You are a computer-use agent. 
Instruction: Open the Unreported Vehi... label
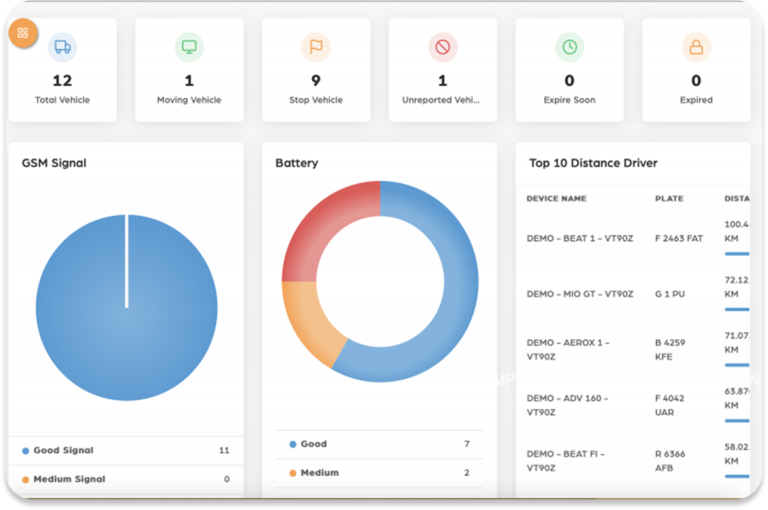point(441,100)
